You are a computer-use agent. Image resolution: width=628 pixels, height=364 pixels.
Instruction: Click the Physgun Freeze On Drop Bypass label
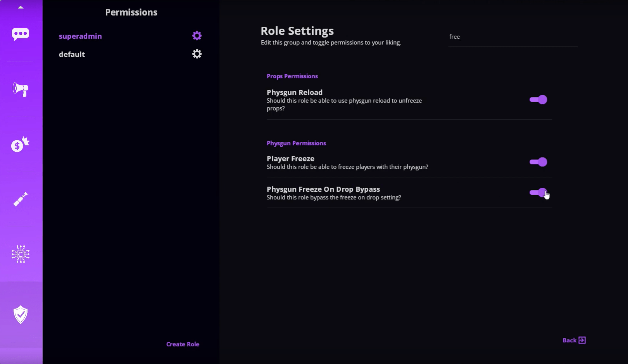coord(323,189)
